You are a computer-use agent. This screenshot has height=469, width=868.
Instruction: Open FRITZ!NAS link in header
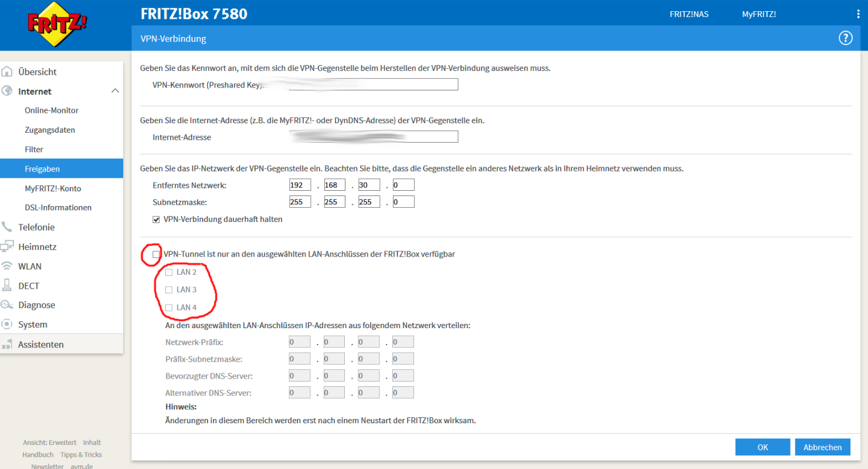(x=689, y=14)
